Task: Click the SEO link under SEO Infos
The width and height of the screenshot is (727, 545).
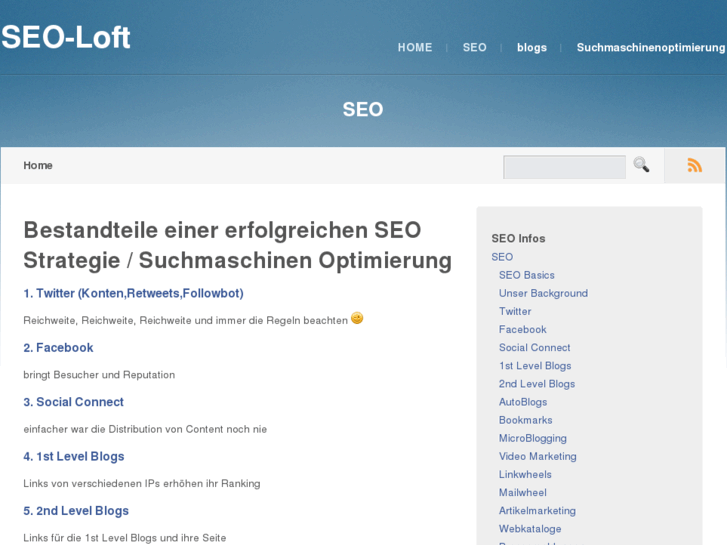Action: coord(502,257)
